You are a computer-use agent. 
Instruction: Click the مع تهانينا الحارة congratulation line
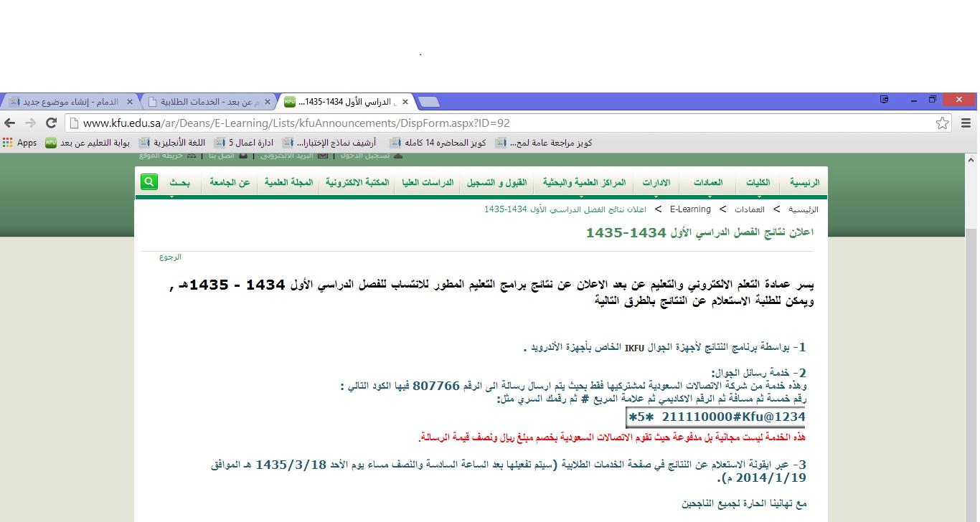[744, 504]
